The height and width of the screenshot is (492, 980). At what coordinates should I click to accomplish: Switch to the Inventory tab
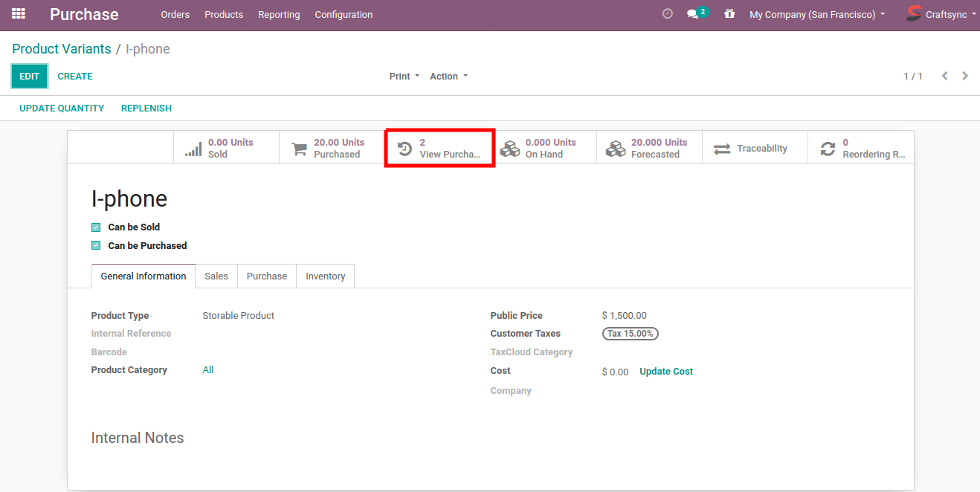point(325,276)
